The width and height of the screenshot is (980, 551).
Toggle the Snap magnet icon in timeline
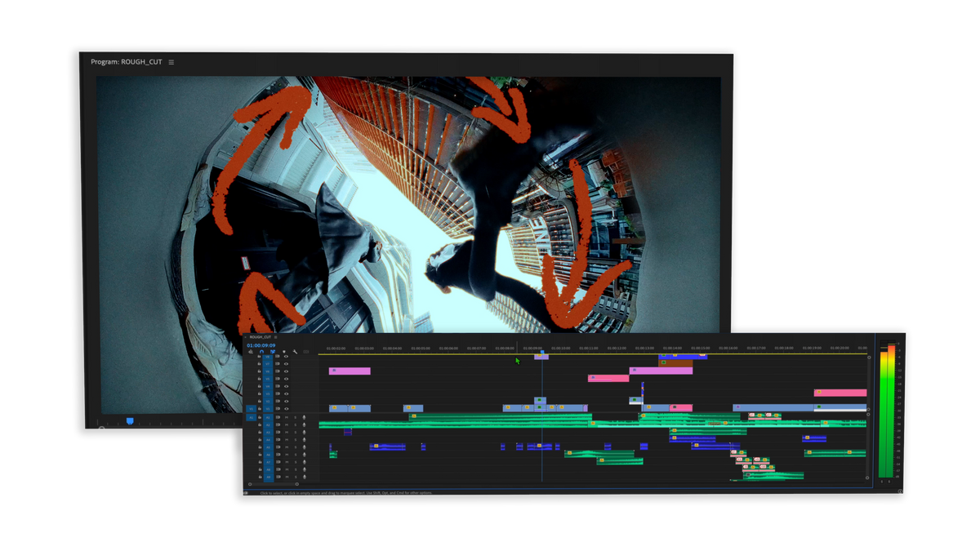(x=261, y=352)
